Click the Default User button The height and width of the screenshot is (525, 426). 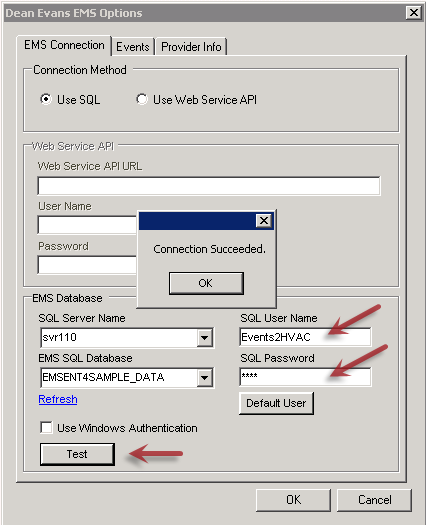[x=276, y=403]
